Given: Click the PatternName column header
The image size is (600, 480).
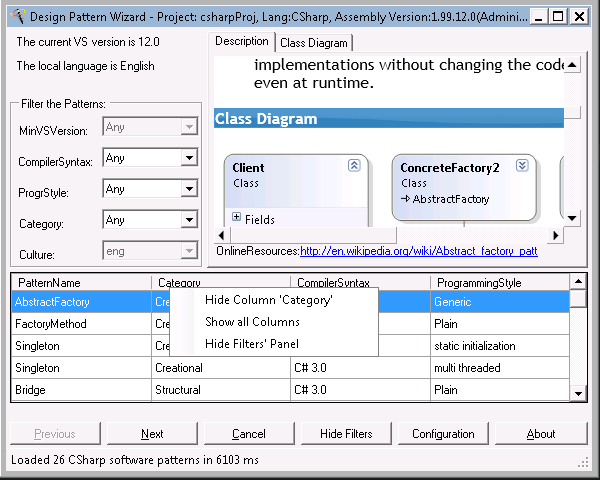Looking at the screenshot, I should pos(82,282).
